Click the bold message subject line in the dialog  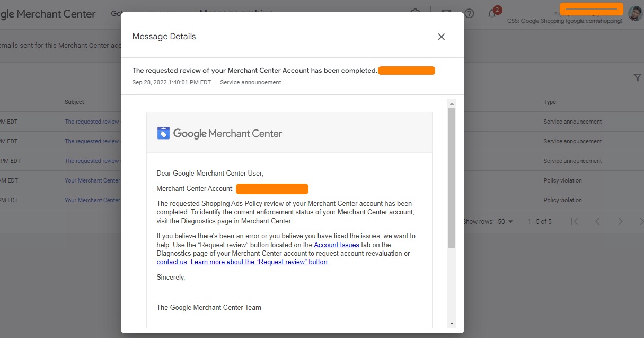254,71
